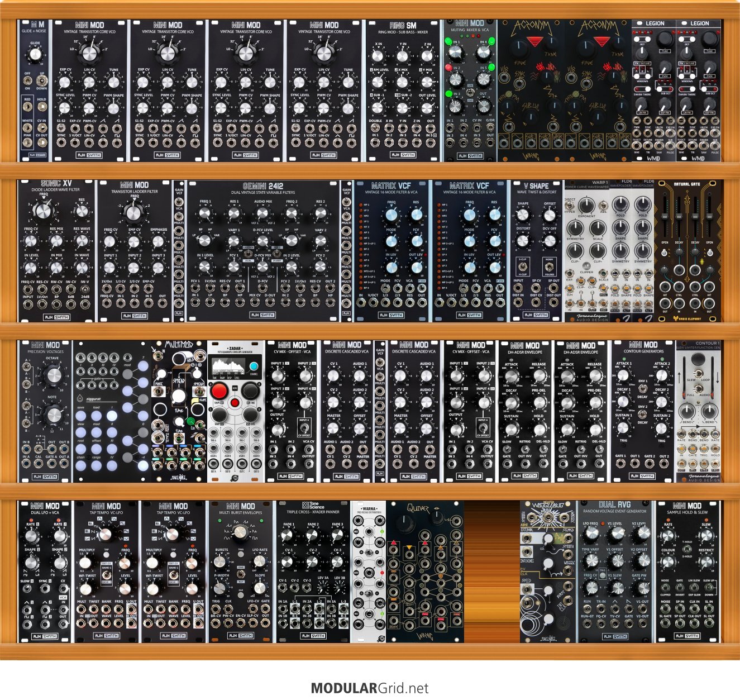Click the DOUBLE jack on Ring SM
This screenshot has height=700, width=740.
click(x=375, y=128)
